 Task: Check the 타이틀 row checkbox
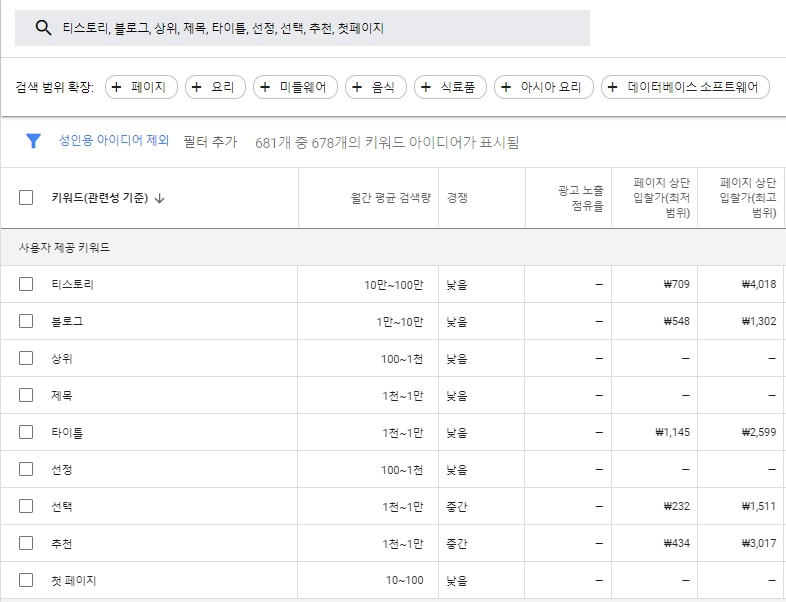[26, 432]
